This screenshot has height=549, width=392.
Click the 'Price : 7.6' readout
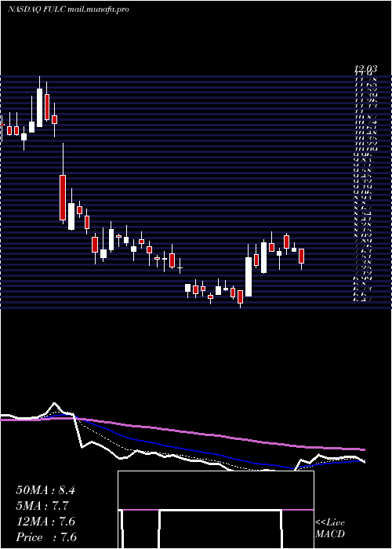(46, 537)
